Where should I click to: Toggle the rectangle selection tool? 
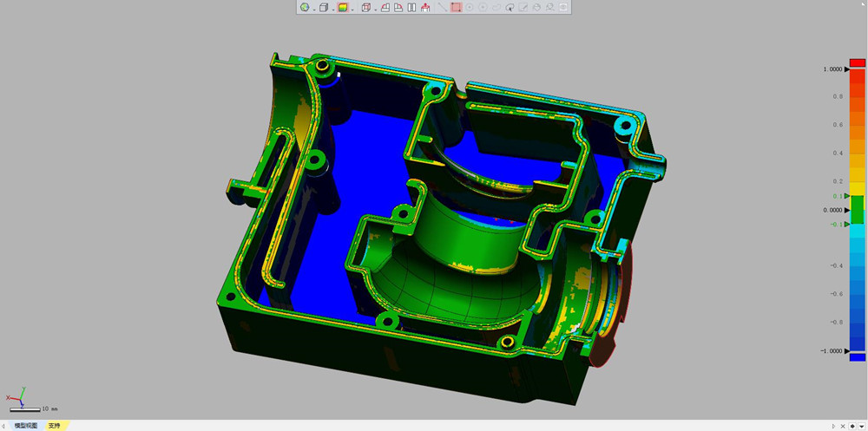coord(456,8)
